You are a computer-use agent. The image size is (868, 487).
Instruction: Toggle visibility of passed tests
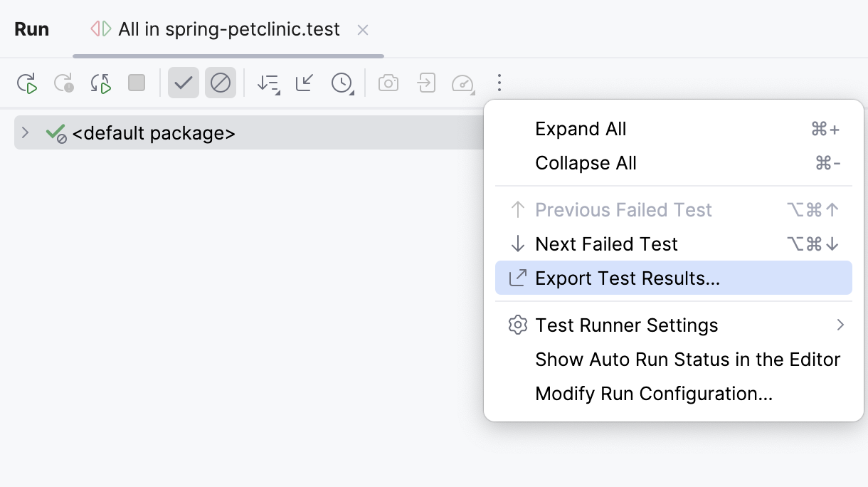pos(183,82)
